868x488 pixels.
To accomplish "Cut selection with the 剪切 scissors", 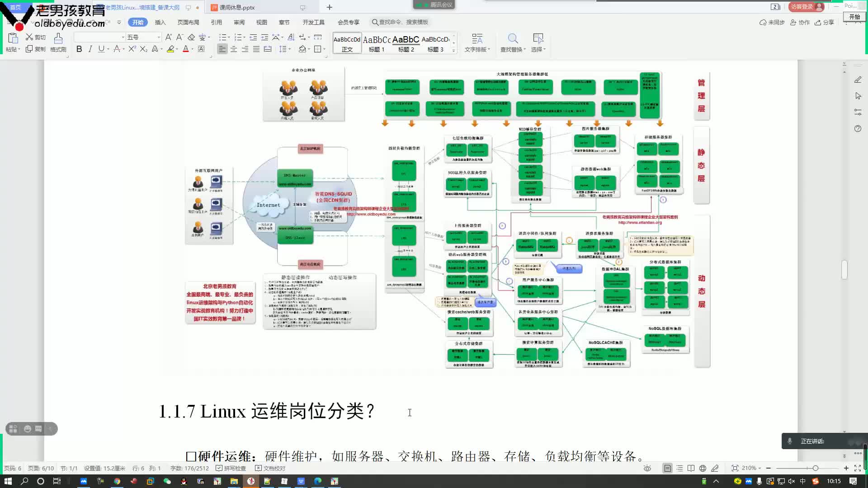I will pyautogui.click(x=35, y=37).
